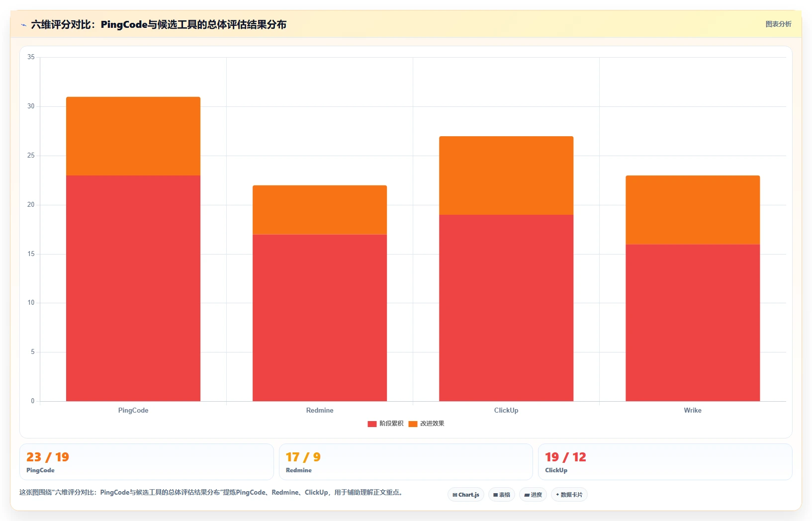Viewport: 812px width, 521px height.
Task: Select the 进度 tag pill
Action: tap(533, 495)
